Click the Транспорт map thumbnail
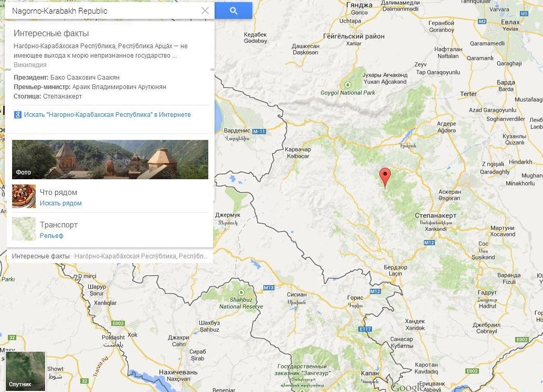This screenshot has height=392, width=543. 24,228
